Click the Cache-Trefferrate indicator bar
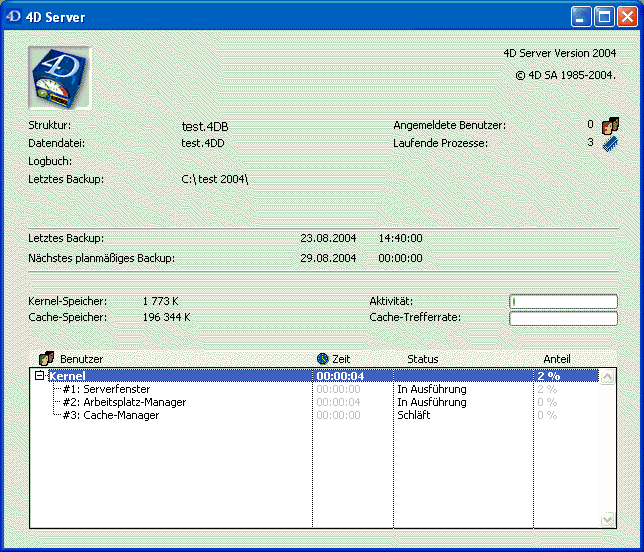Screen dimensions: 644x552 (563, 319)
